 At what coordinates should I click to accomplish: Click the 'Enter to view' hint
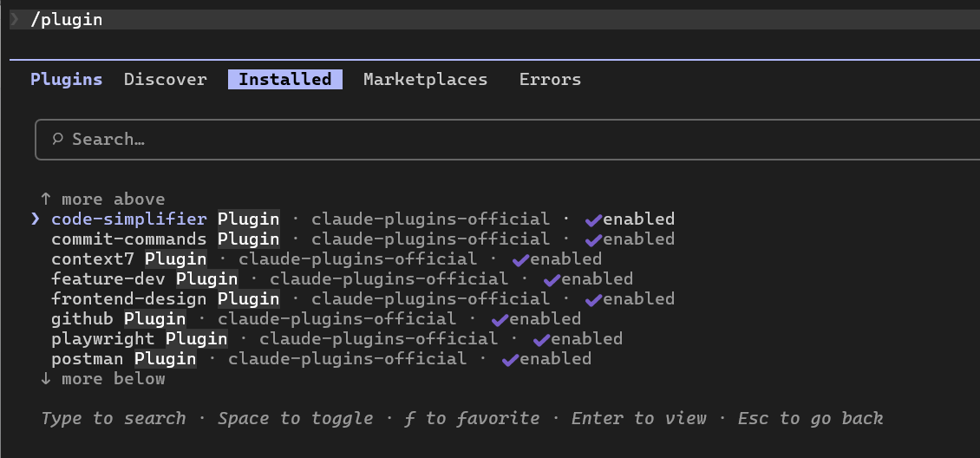(x=639, y=419)
